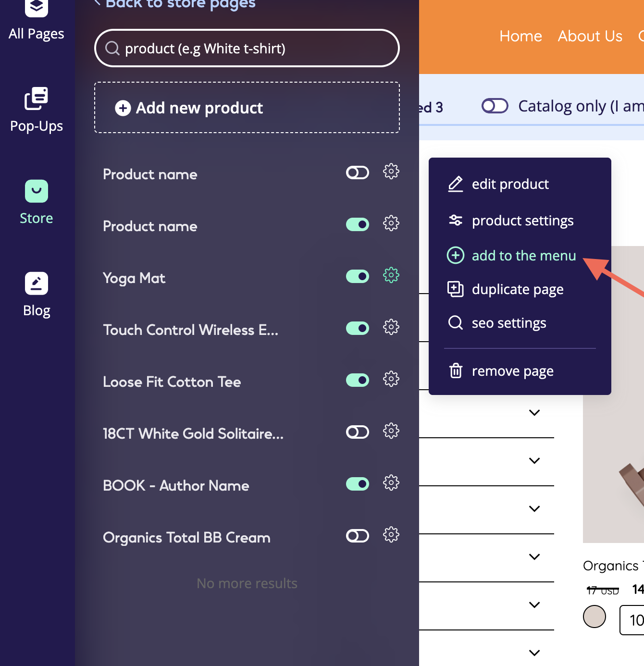The width and height of the screenshot is (644, 666).
Task: Enable the Catalog only toggle
Action: coord(495,106)
